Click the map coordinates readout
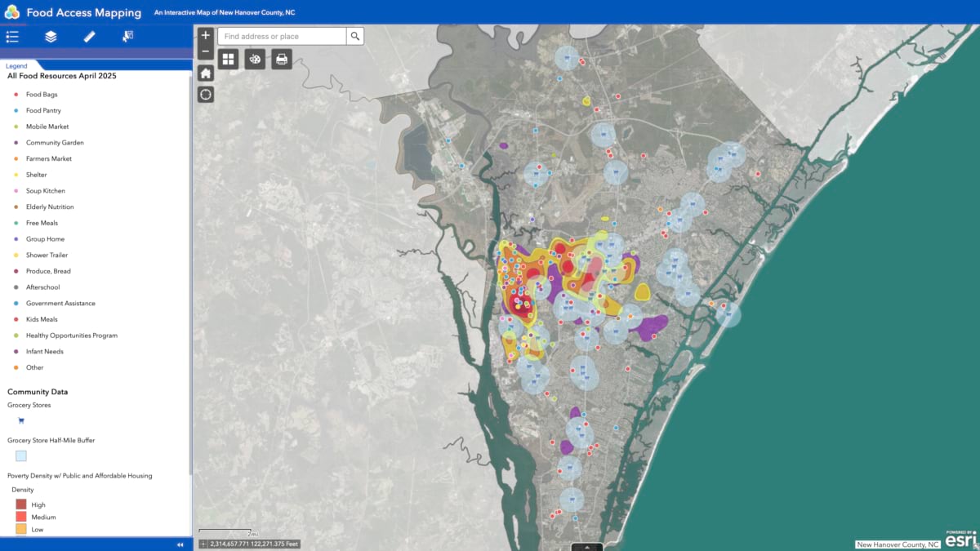Screen dimensions: 980x551 [255, 544]
